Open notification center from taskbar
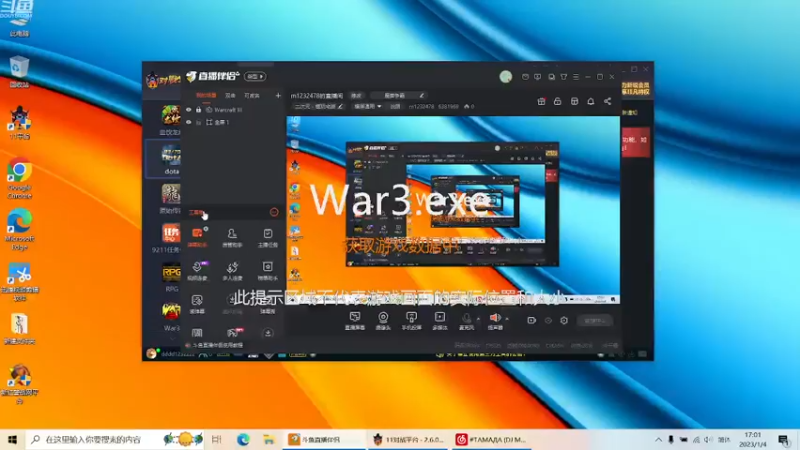This screenshot has width=800, height=450. pyautogui.click(x=783, y=439)
